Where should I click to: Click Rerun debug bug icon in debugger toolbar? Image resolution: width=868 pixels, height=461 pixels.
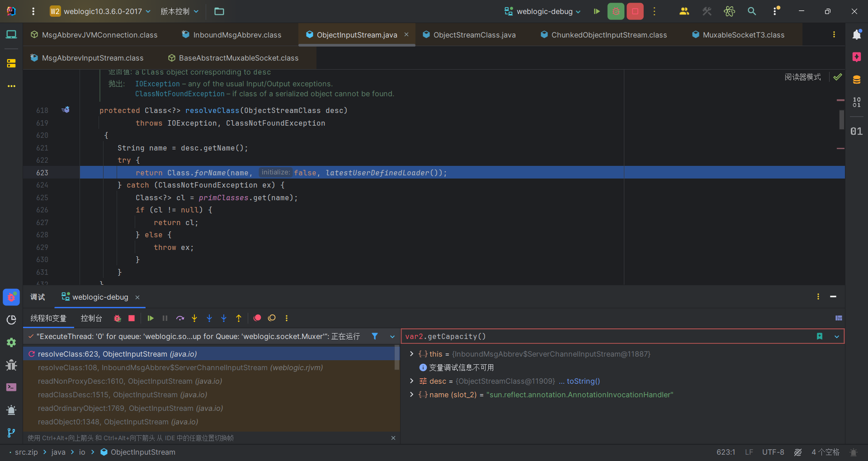coord(118,318)
